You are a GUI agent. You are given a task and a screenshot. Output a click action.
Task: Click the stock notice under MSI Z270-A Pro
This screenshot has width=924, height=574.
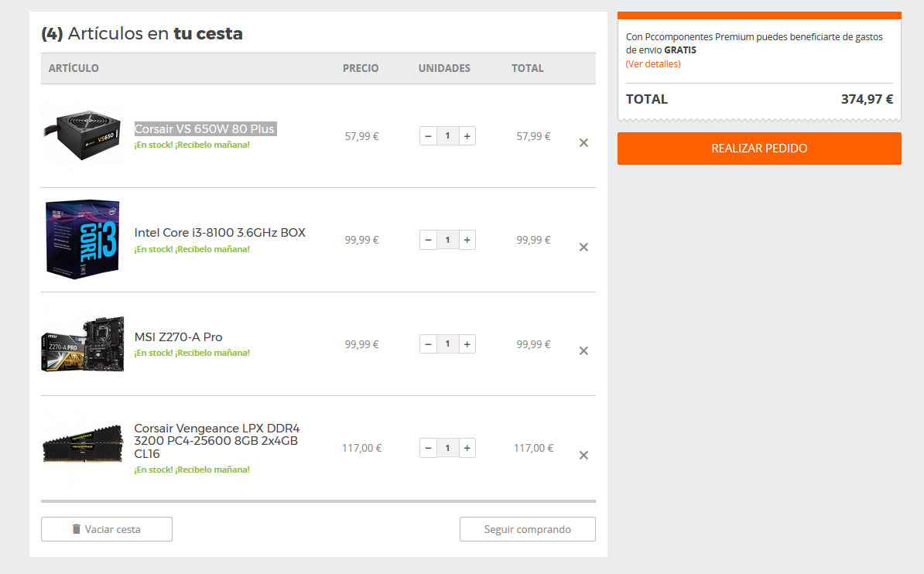point(192,353)
